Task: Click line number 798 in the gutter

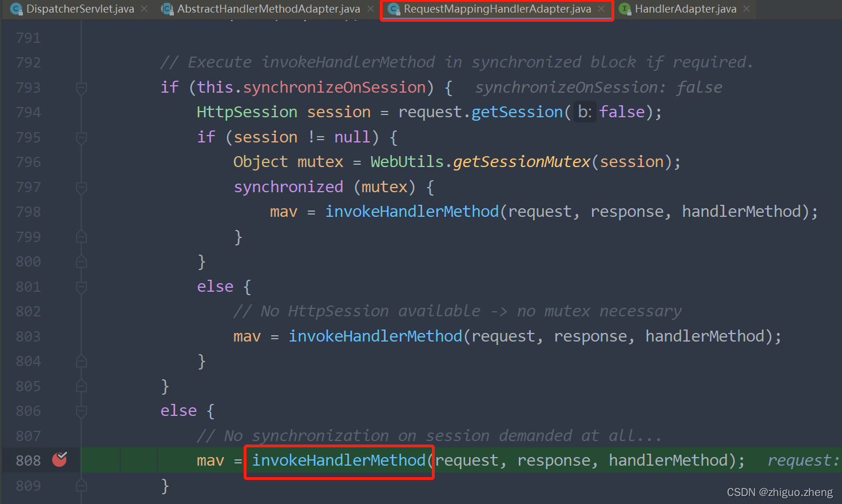Action: tap(29, 212)
